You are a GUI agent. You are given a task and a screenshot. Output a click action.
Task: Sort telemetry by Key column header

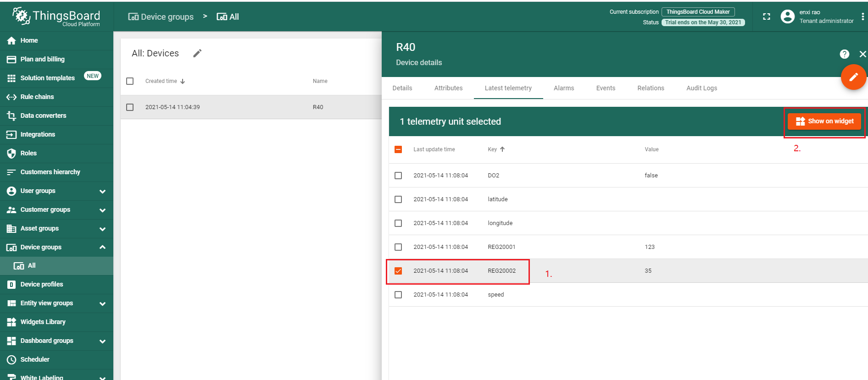pos(492,149)
